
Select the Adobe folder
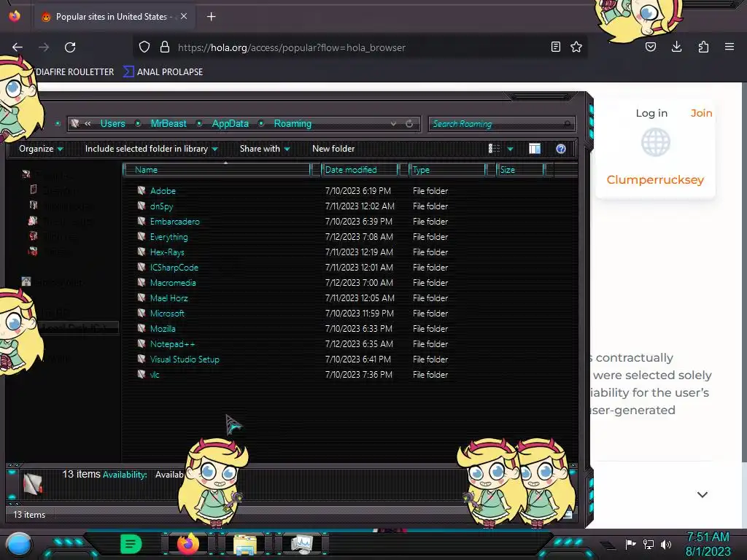click(x=163, y=191)
